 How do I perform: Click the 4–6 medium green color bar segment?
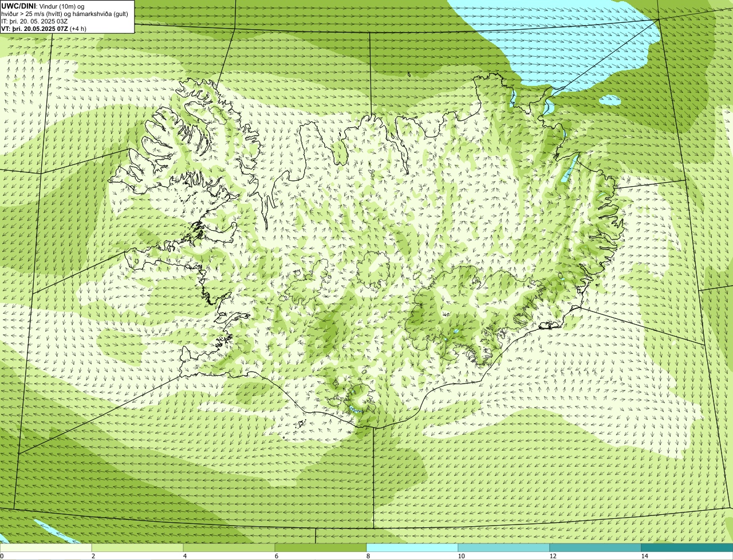tap(229, 547)
